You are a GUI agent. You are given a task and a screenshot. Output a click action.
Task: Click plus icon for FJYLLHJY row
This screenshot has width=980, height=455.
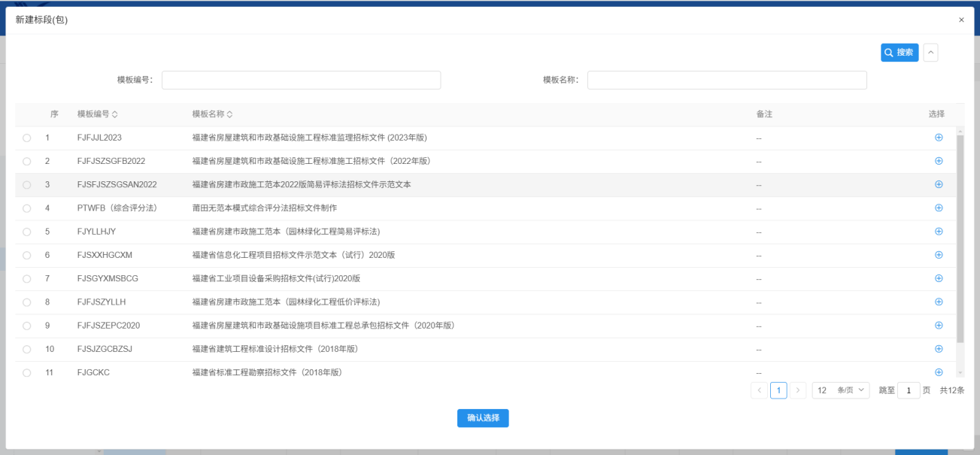938,232
